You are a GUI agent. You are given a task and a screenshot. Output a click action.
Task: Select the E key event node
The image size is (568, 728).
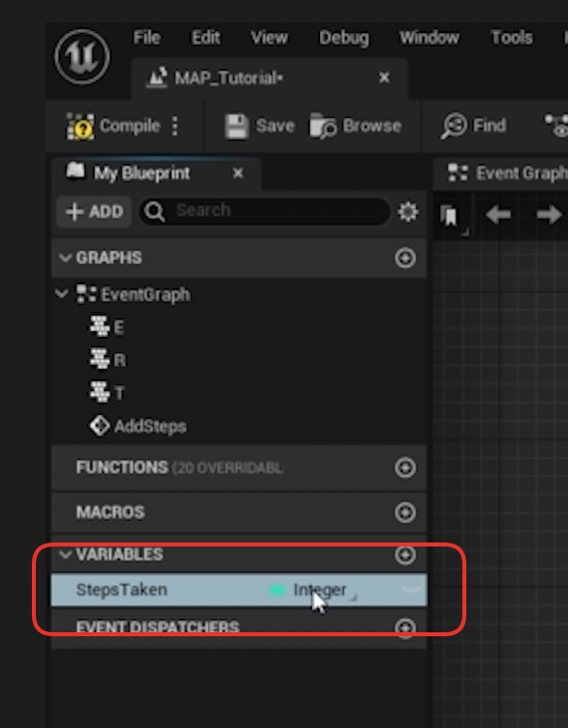click(108, 327)
